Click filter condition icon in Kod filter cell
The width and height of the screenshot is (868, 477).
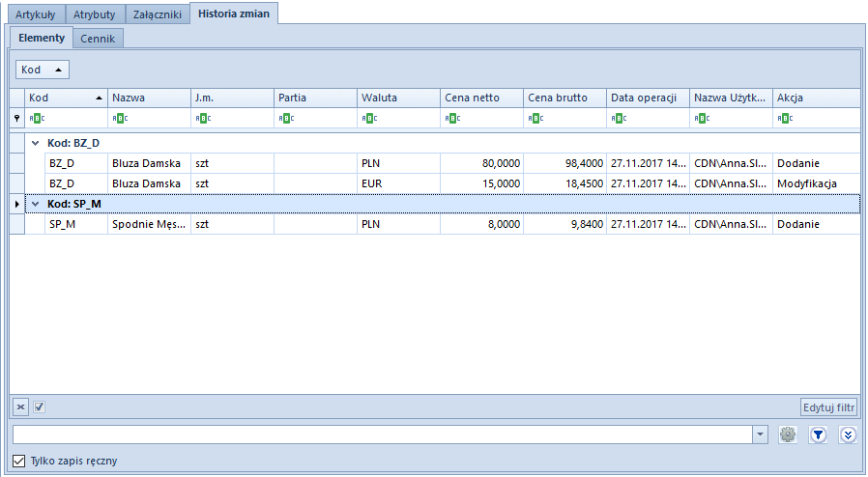pyautogui.click(x=37, y=118)
